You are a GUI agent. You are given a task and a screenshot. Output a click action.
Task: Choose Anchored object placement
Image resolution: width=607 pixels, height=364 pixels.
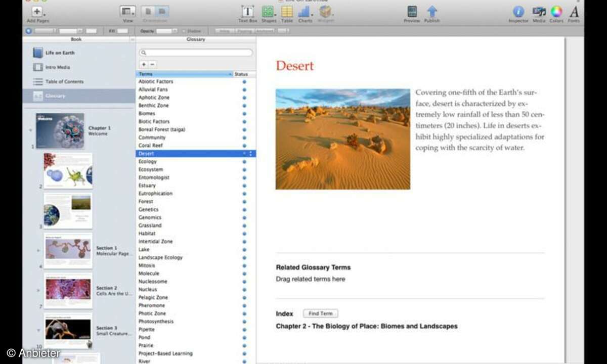pyautogui.click(x=264, y=31)
